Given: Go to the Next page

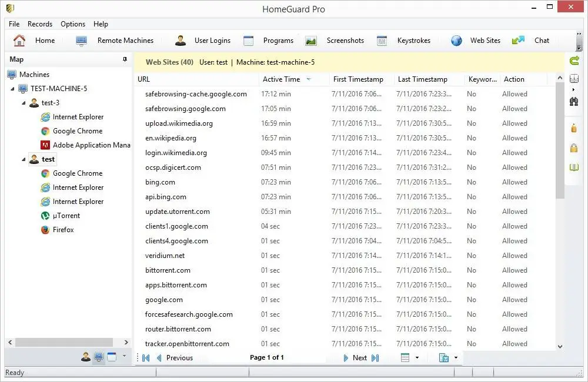Looking at the screenshot, I should 355,358.
